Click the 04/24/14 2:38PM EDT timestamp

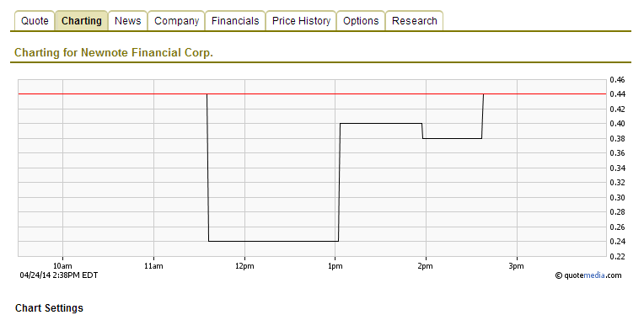click(x=59, y=275)
